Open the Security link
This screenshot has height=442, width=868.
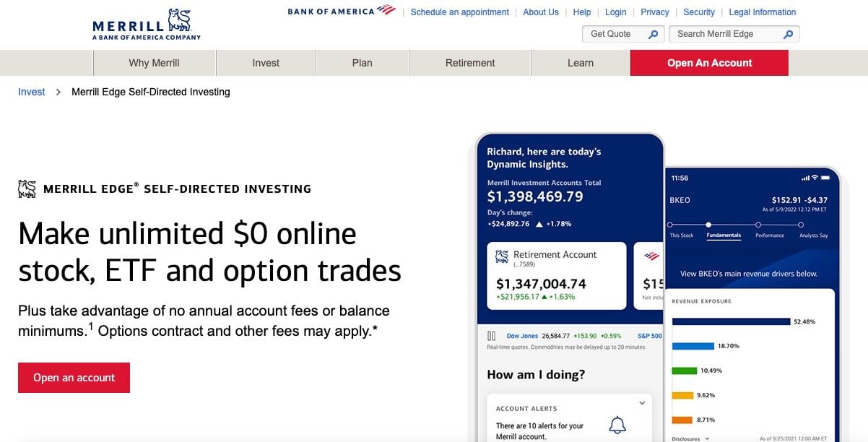point(699,12)
